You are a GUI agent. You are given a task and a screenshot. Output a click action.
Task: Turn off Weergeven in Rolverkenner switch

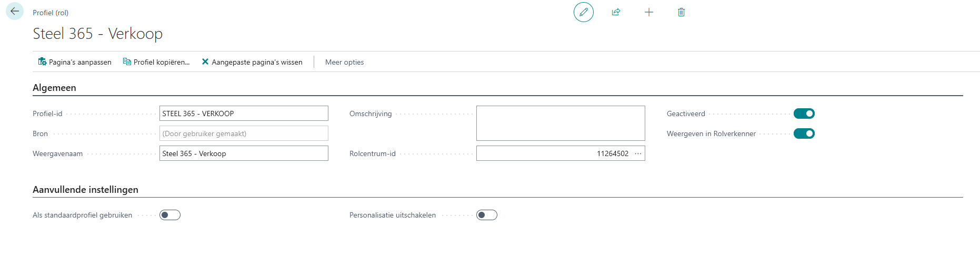[x=804, y=133]
